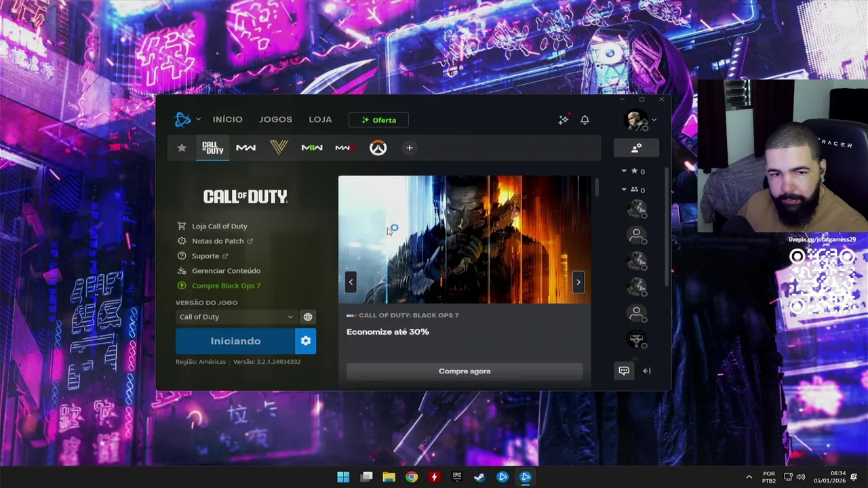Open File Explorer from the taskbar
The height and width of the screenshot is (488, 868).
click(x=389, y=476)
